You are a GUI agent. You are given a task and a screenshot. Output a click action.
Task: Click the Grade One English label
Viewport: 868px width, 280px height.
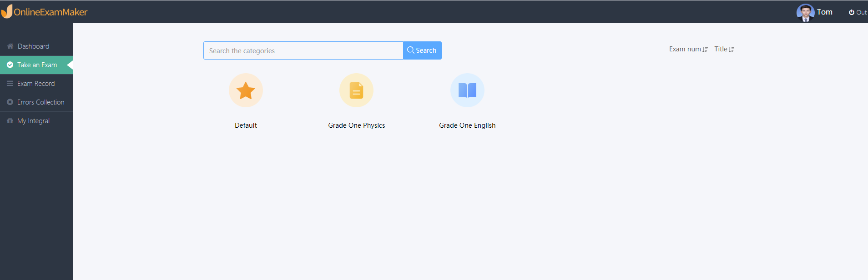pyautogui.click(x=467, y=125)
